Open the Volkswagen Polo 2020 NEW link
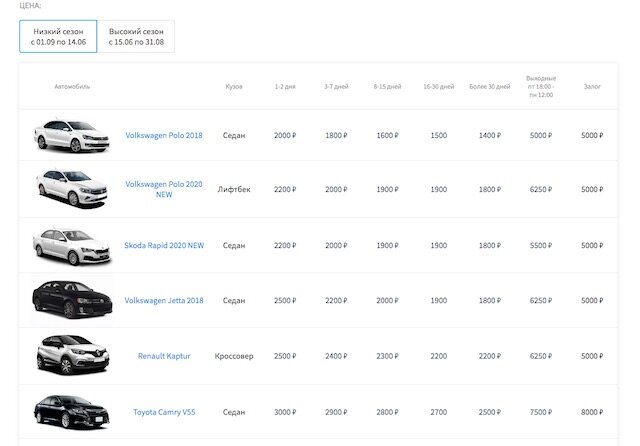Image resolution: width=640 pixels, height=446 pixels. tap(164, 189)
